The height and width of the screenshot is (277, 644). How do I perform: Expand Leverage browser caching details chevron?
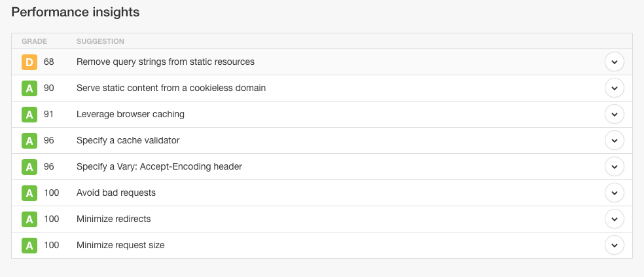click(x=614, y=115)
